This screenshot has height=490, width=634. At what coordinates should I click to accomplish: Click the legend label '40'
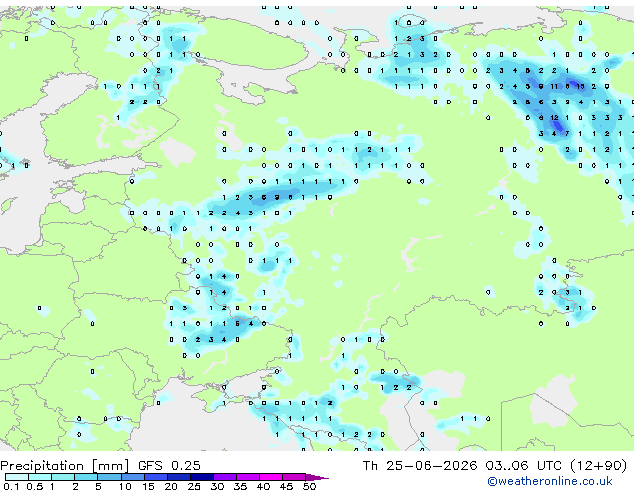coord(264,486)
